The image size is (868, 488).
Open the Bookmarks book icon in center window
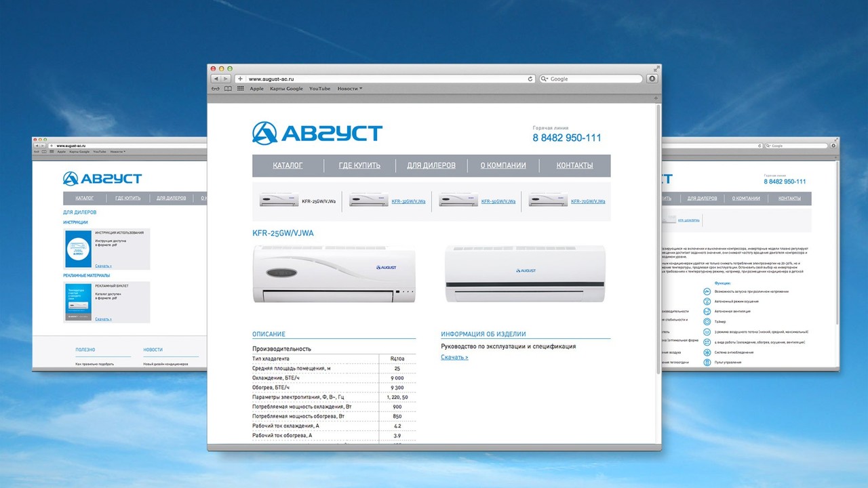(228, 89)
